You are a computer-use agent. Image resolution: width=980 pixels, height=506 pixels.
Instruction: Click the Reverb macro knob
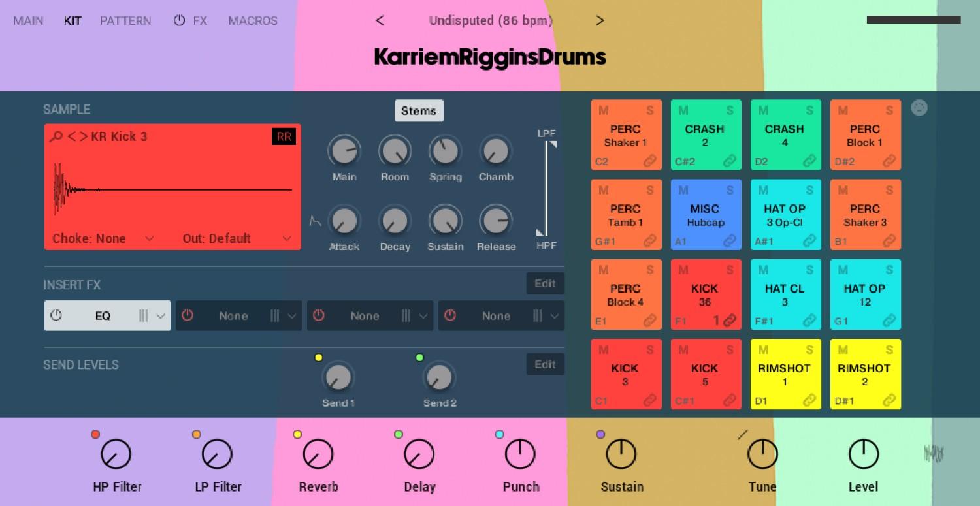point(318,454)
